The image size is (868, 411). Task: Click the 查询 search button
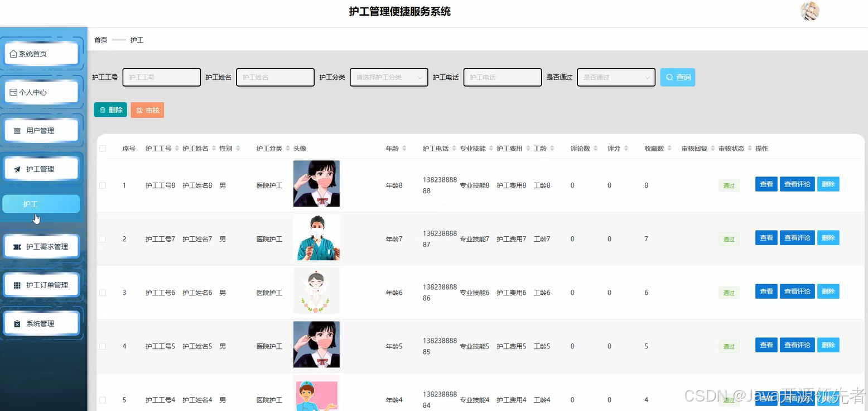pyautogui.click(x=677, y=78)
